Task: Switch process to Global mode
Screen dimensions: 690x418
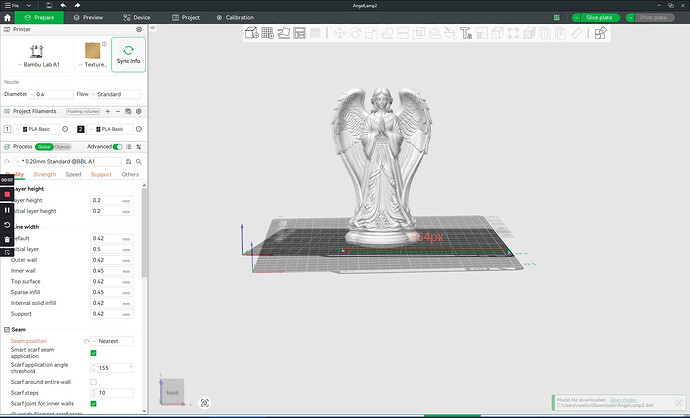Action: tap(44, 147)
